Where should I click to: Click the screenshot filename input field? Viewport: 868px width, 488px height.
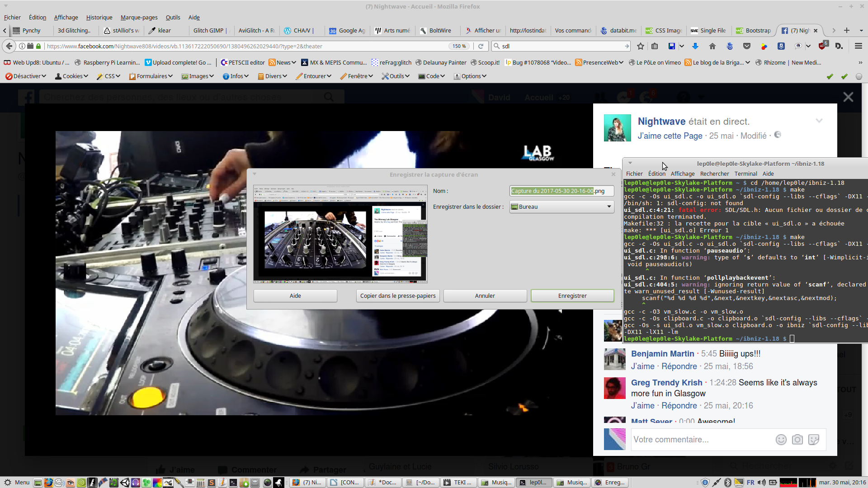561,191
